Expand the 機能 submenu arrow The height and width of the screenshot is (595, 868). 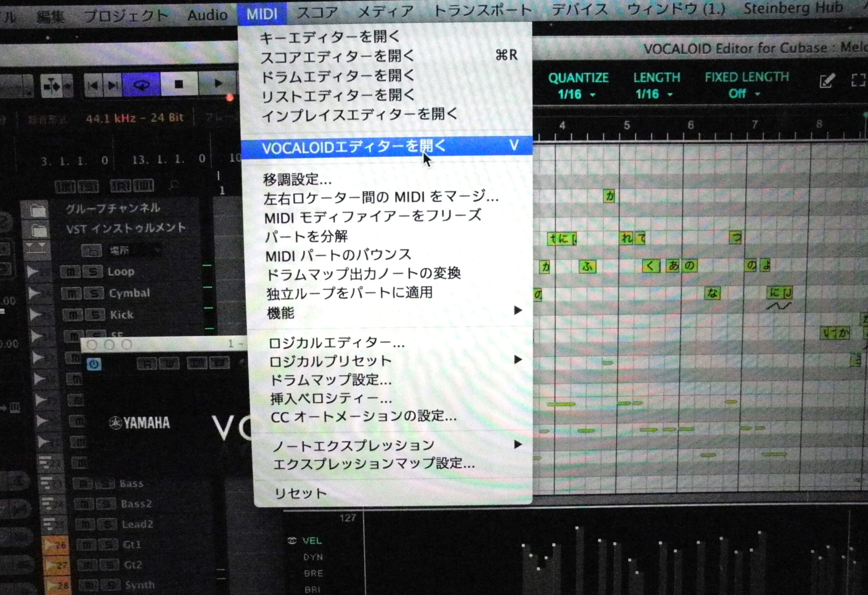518,310
